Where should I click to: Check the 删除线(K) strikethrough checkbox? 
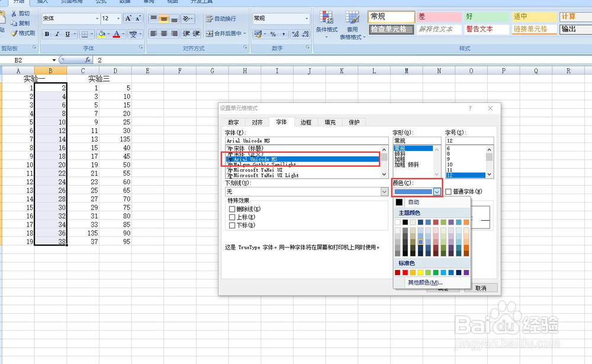tap(232, 209)
